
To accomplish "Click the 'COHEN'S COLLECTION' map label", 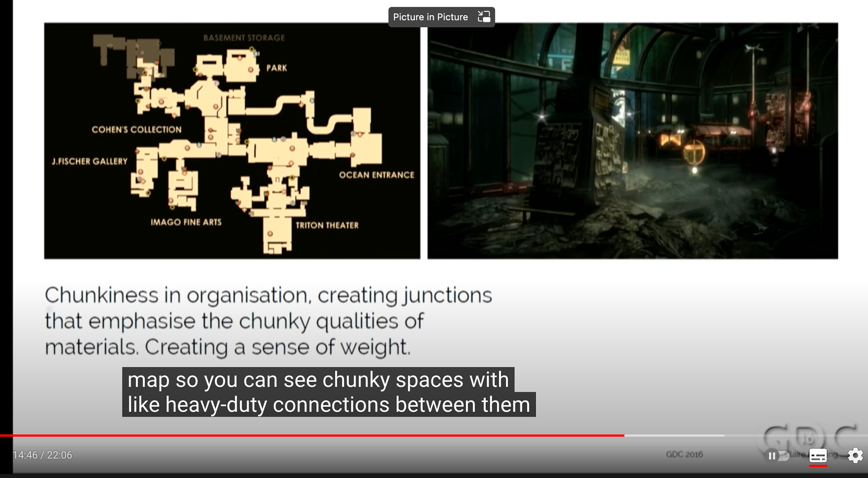I will coord(137,130).
